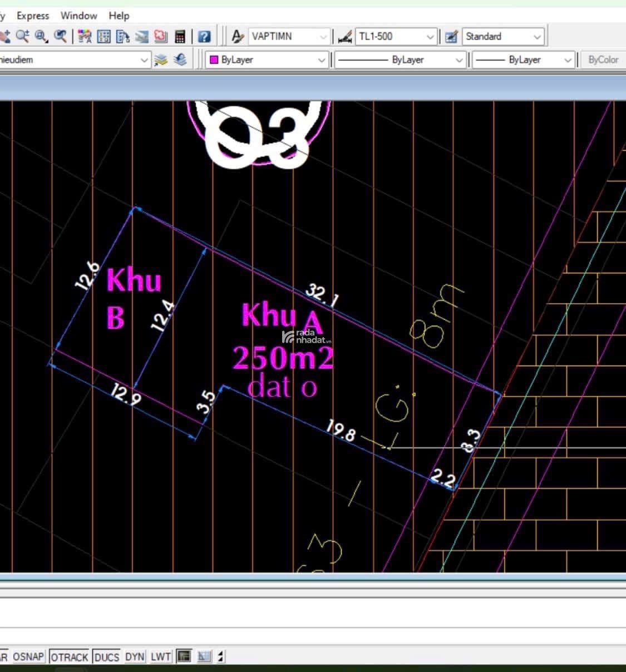626x672 pixels.
Task: Open the Text Style manager icon
Action: [238, 37]
